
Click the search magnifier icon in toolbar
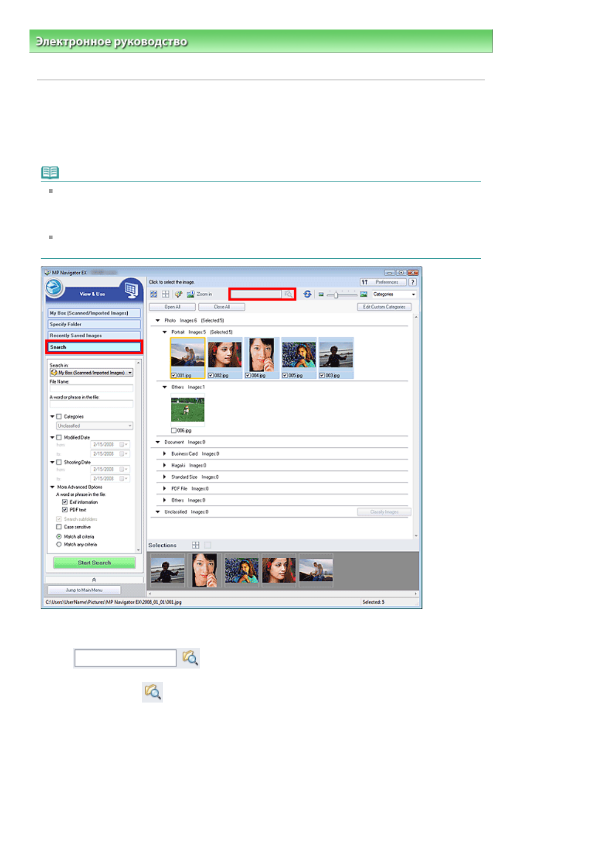[x=288, y=294]
